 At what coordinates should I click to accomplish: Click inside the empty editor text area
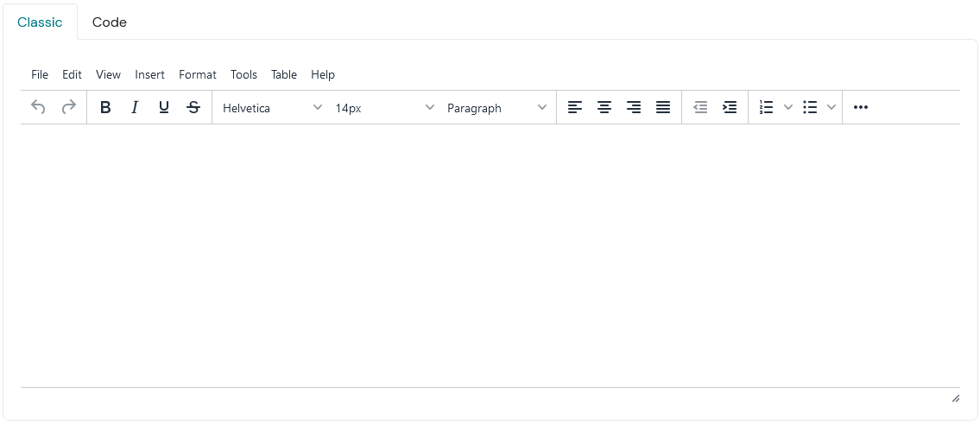point(490,255)
